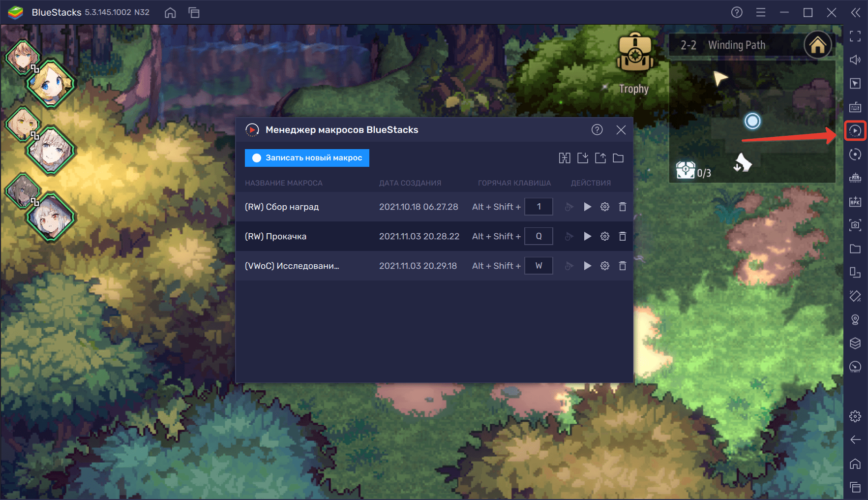This screenshot has width=868, height=500.
Task: Open the macro recorder icon in sidebar
Action: (x=855, y=130)
